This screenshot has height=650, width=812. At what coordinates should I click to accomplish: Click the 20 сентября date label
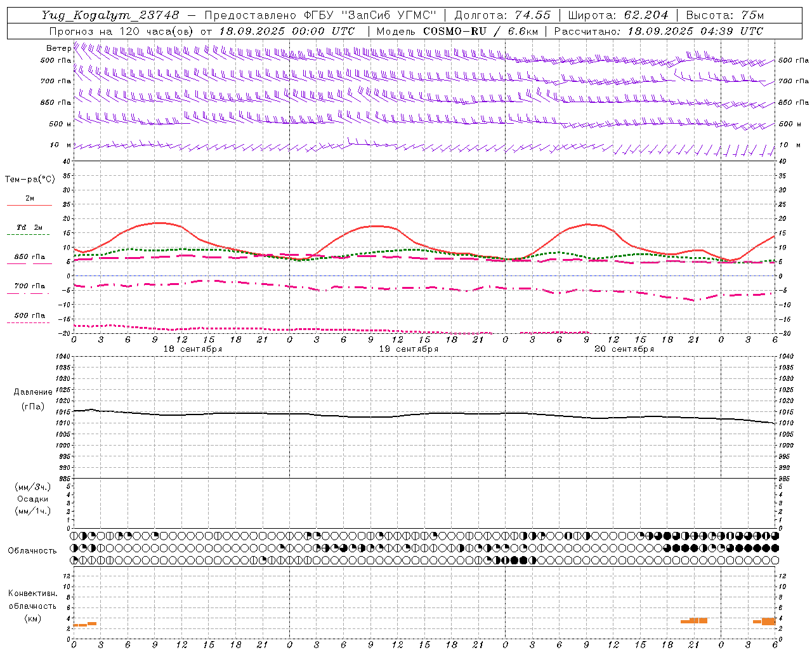[x=624, y=349]
